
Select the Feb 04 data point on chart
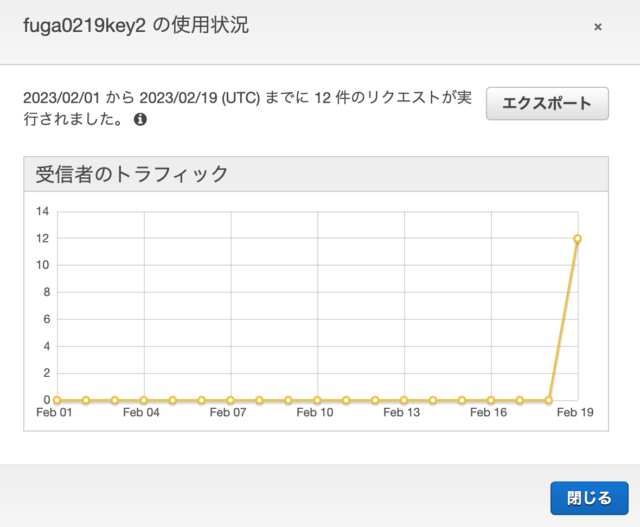(144, 400)
